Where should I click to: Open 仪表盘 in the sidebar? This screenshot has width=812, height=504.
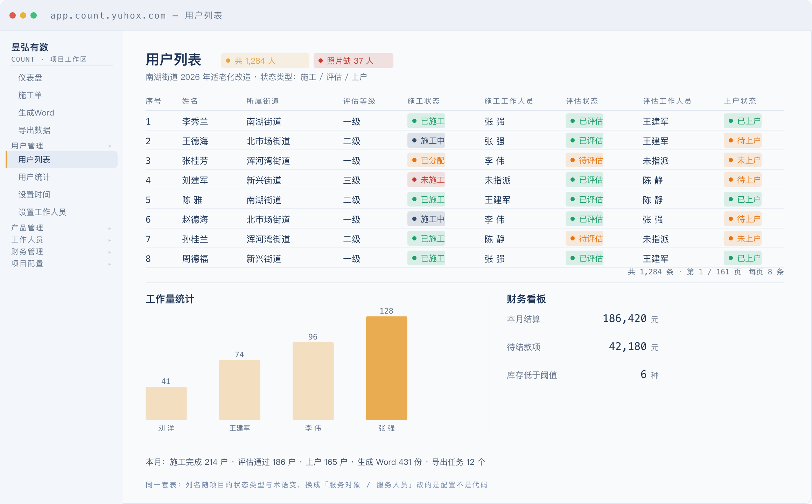coord(62,78)
